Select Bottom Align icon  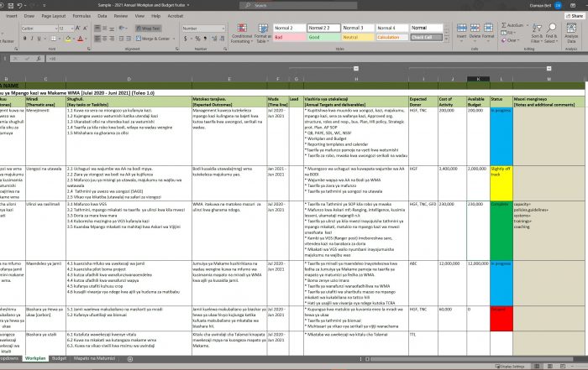112,29
